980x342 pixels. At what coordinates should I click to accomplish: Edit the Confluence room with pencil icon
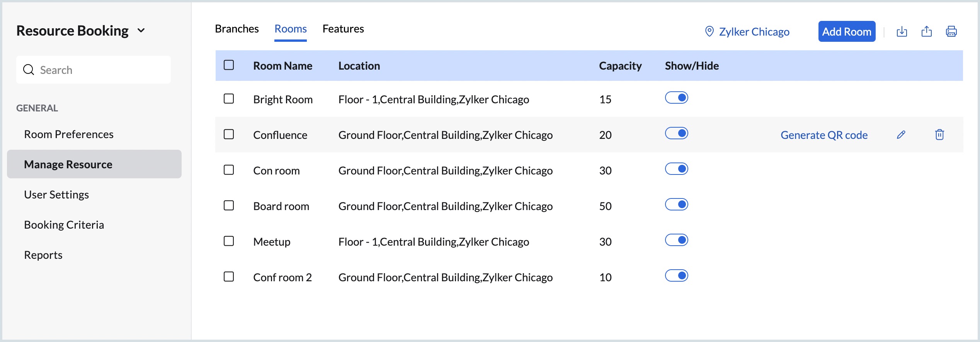[901, 135]
